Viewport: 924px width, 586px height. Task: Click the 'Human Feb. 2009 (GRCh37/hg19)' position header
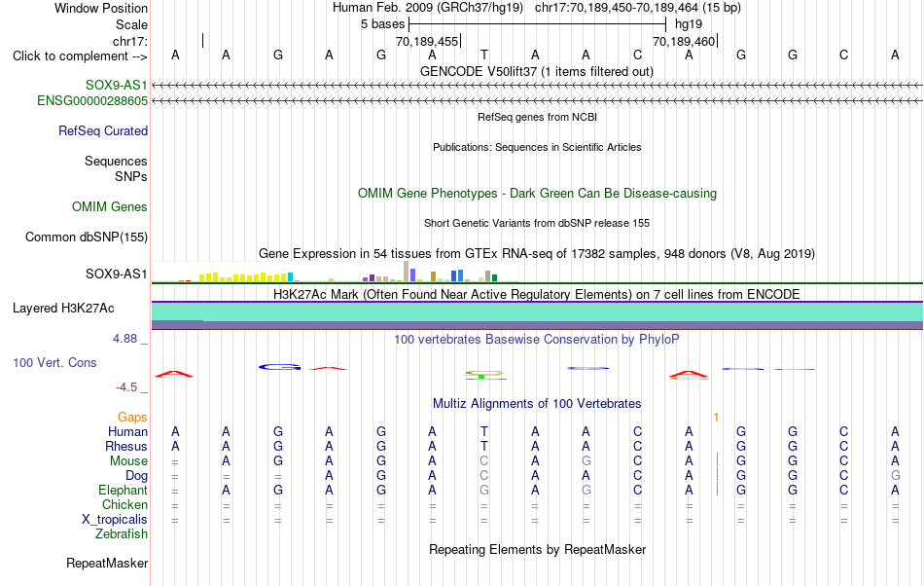tap(428, 8)
